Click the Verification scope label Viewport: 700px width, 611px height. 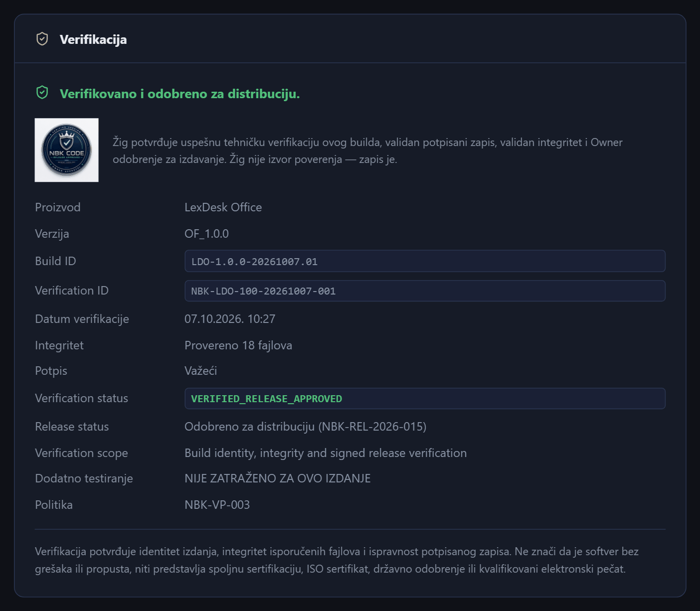[x=81, y=453]
